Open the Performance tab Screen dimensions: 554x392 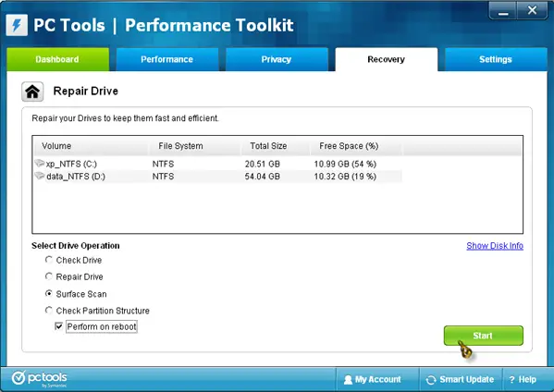click(167, 59)
